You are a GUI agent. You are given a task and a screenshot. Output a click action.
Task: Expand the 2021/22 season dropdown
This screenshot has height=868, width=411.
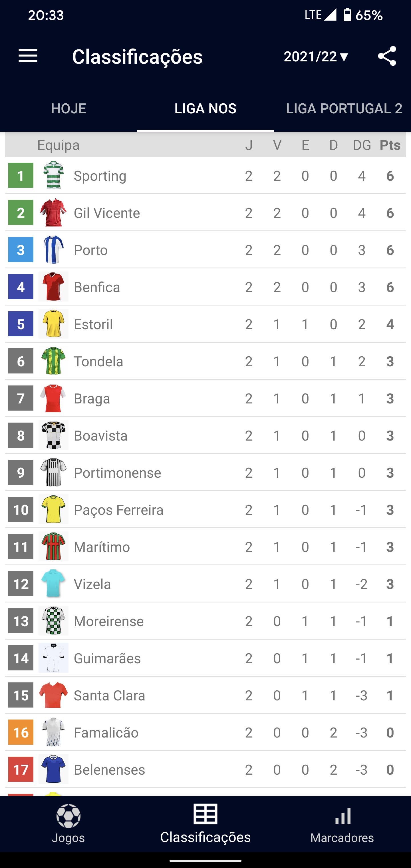[316, 57]
